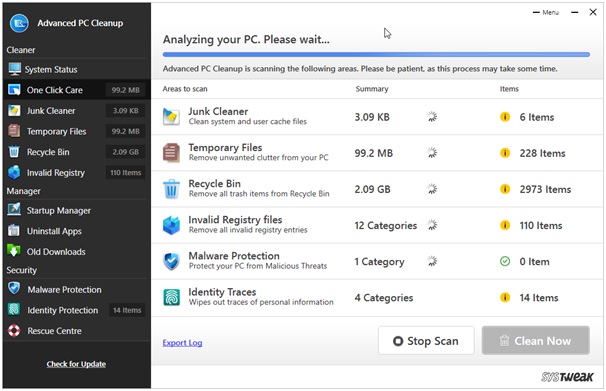This screenshot has width=606, height=391.
Task: Click the 'Areas to scan' column header
Action: (185, 89)
